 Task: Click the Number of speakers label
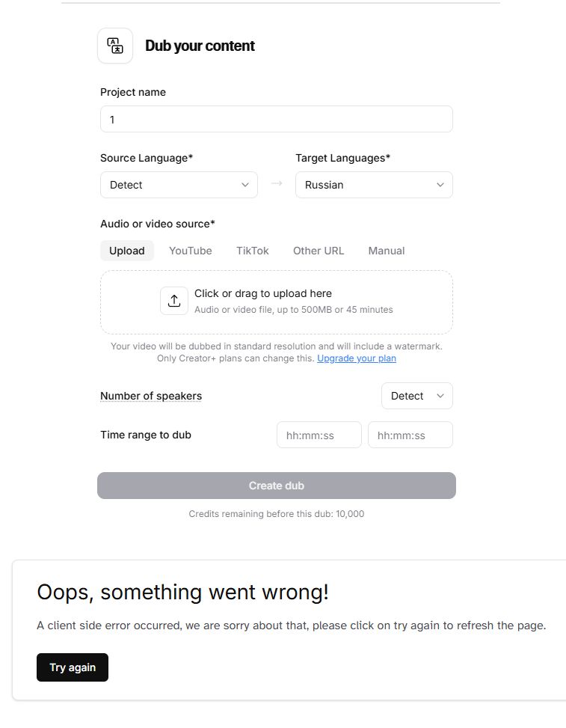tap(151, 396)
